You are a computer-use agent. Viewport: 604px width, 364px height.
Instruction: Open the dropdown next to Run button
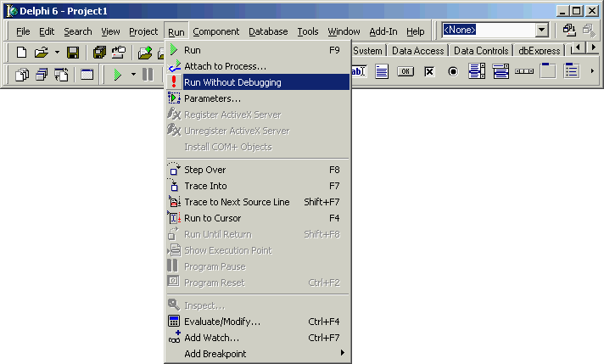coord(133,75)
